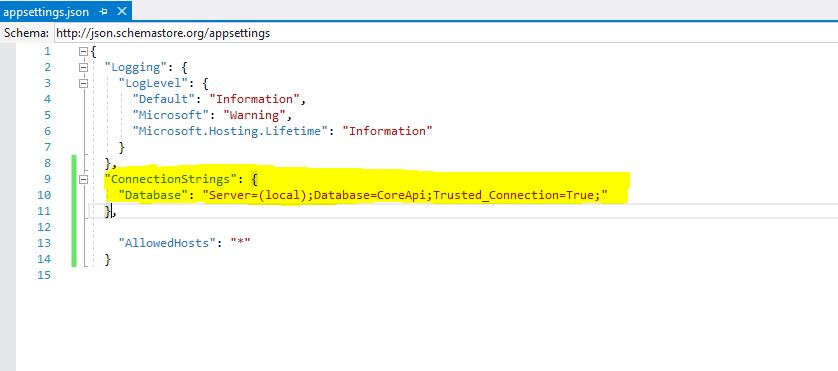Click the "Information" value on line 6
This screenshot has height=371, width=838.
[387, 132]
